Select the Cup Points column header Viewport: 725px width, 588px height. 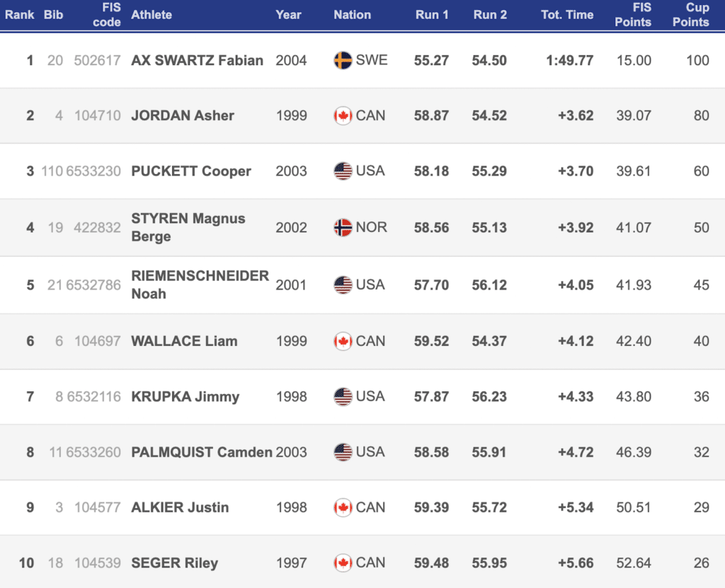coord(691,15)
